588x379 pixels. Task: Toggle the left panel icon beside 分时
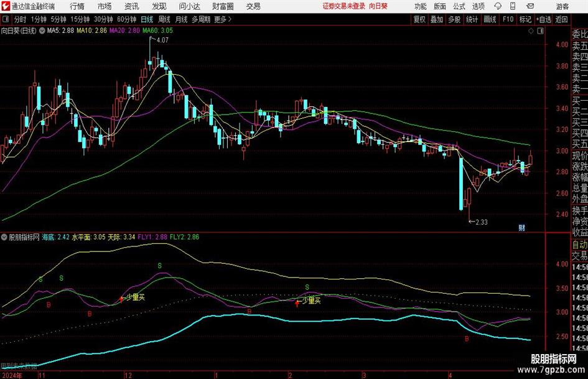[x=6, y=19]
